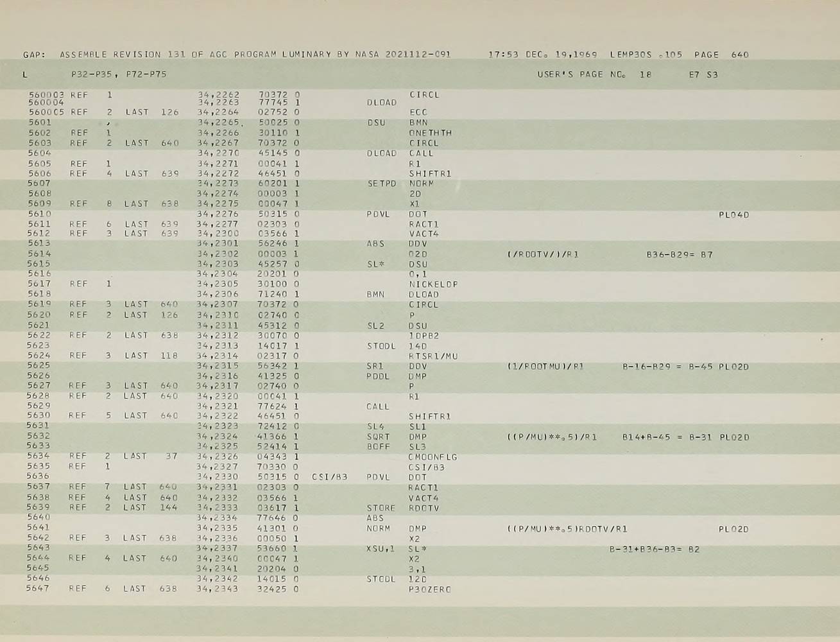The image size is (840, 642).
Task: Select "LAST 144" reference on line 5639
Action: tap(150, 508)
